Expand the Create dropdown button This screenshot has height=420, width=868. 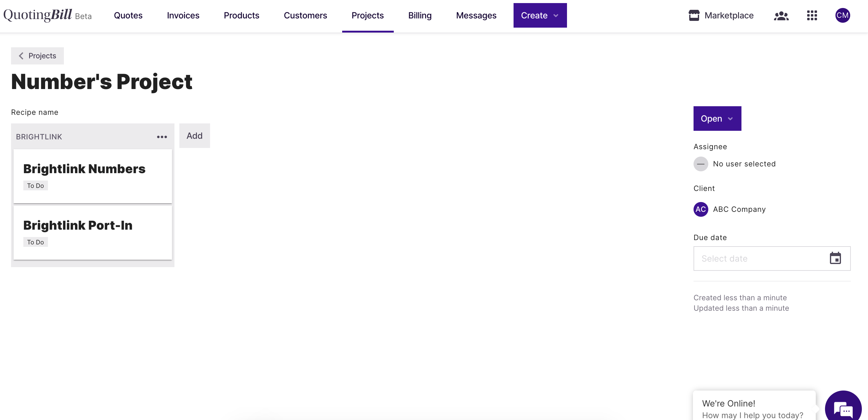click(540, 15)
